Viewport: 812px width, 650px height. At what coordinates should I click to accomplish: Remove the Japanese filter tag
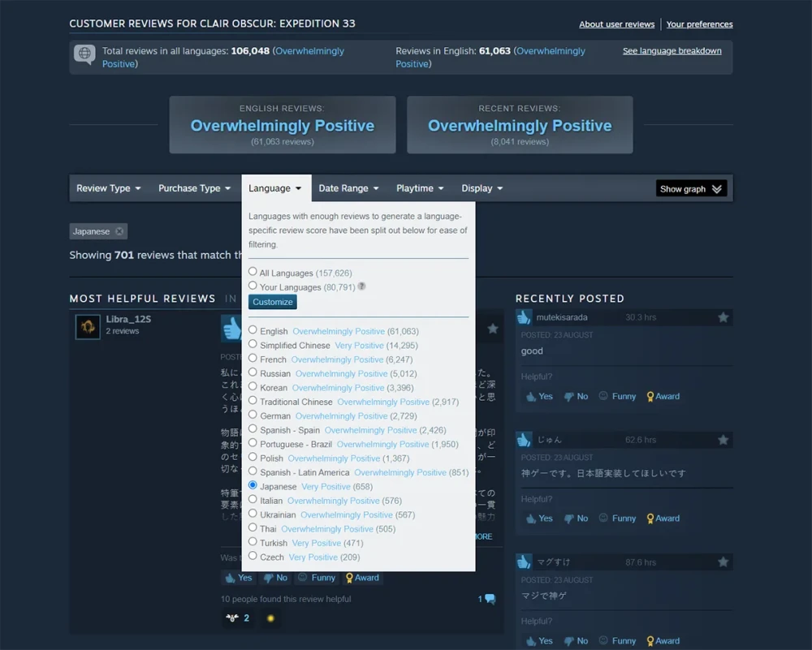pos(119,231)
